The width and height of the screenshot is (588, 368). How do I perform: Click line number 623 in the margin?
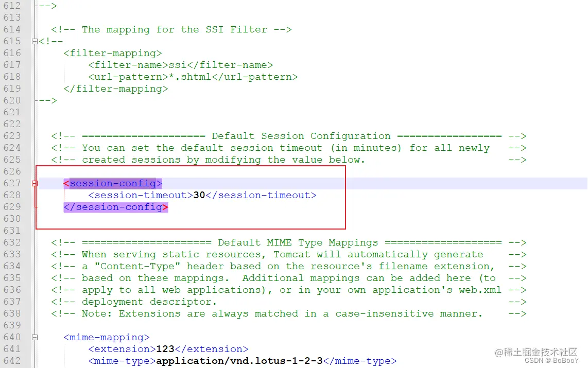12,136
